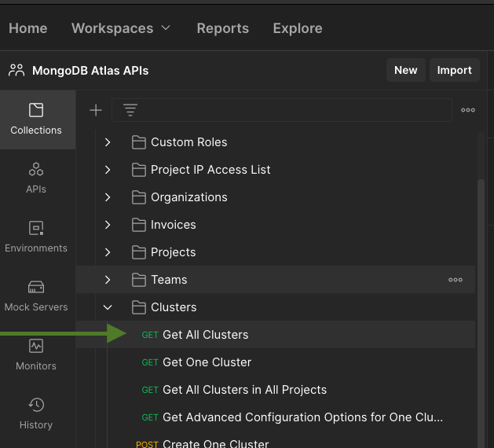The image size is (494, 448).
Task: Click the Teams folder icon
Action: 139,280
